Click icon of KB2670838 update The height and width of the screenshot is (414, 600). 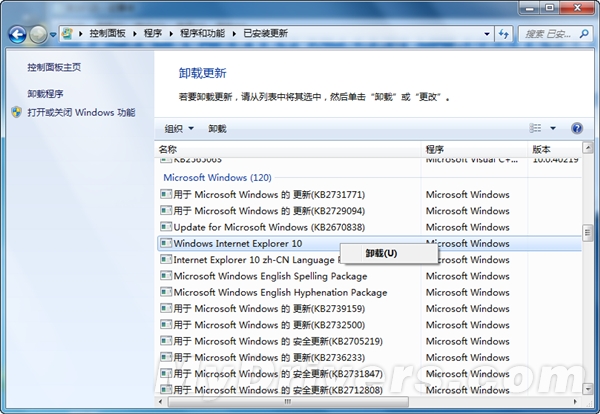[166, 227]
